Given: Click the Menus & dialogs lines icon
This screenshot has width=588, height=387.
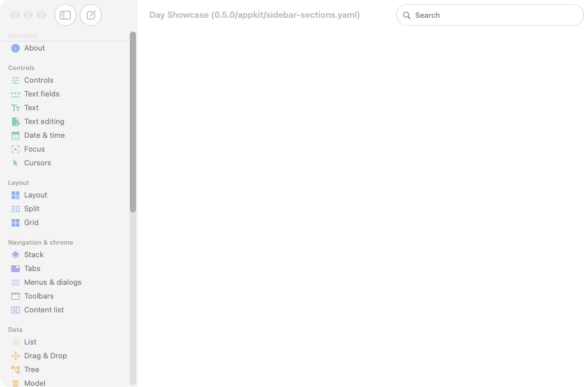Looking at the screenshot, I should pyautogui.click(x=16, y=282).
